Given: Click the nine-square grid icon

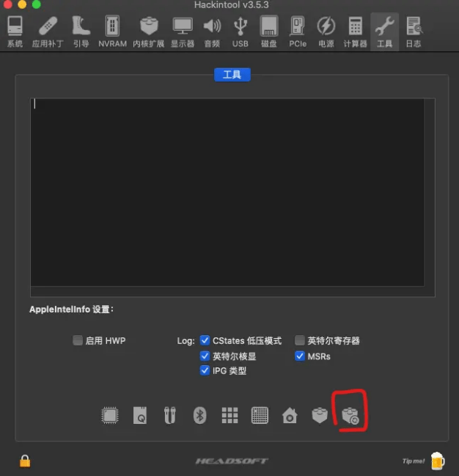Looking at the screenshot, I should coord(229,415).
